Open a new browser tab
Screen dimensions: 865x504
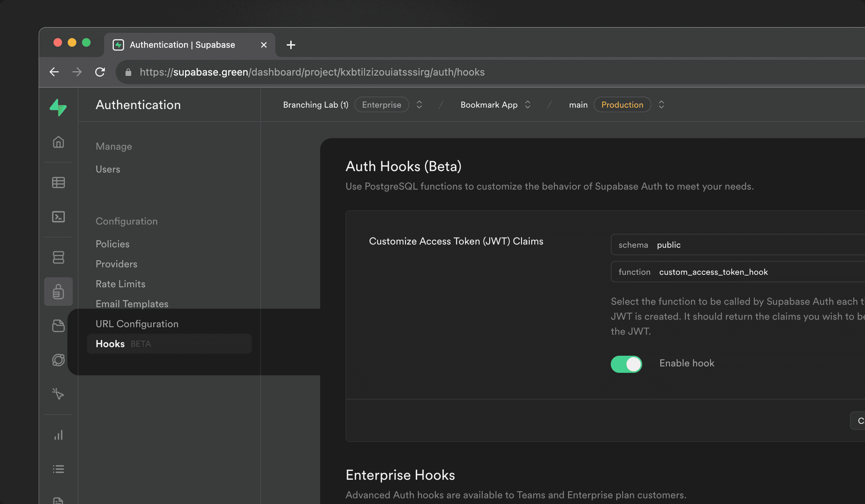291,45
